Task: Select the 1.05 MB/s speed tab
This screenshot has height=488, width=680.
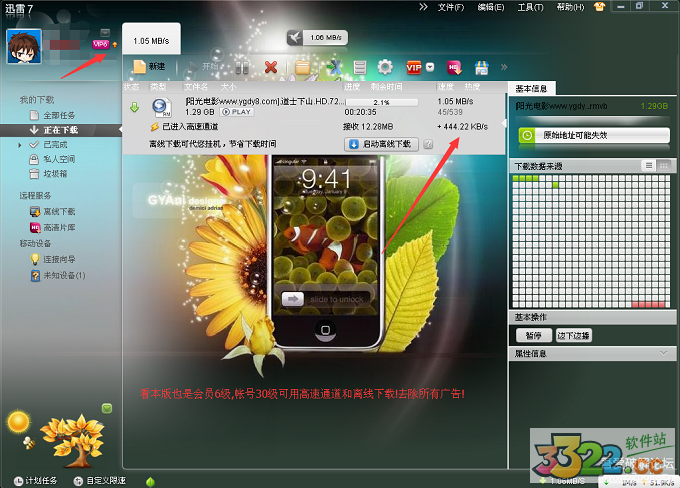Action: point(151,39)
